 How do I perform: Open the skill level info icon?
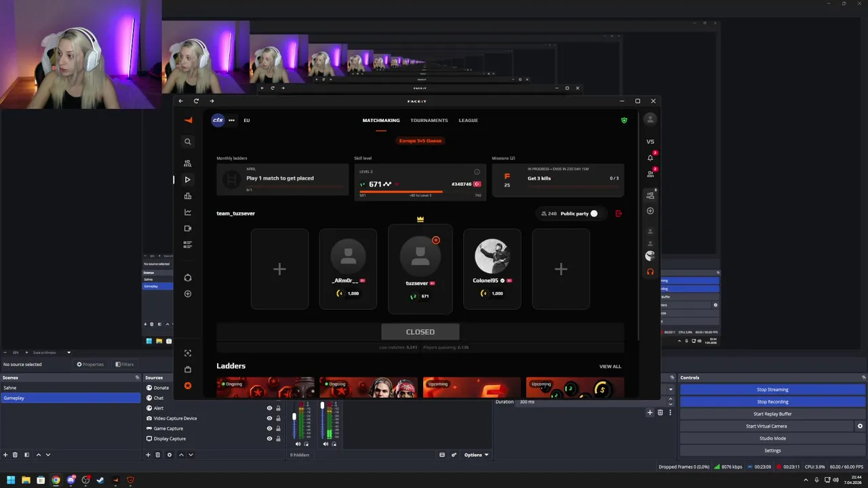click(477, 171)
